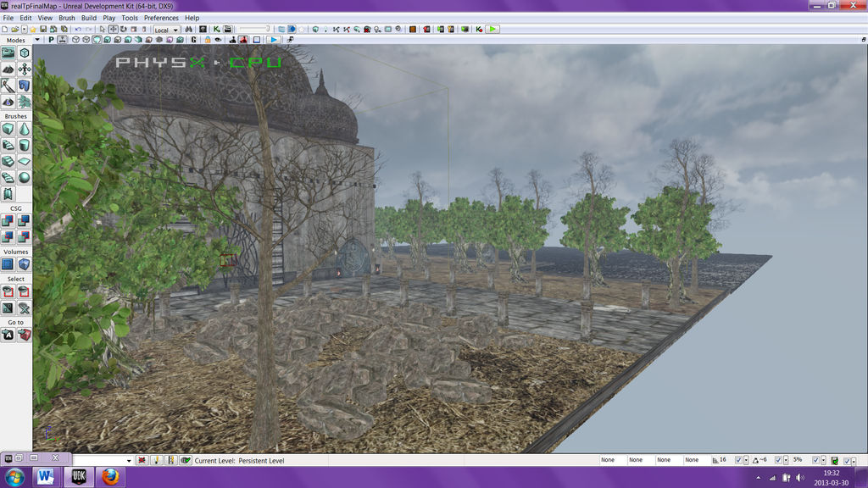Viewport: 868px width, 488px height.
Task: Create a Sheet builder brush
Action: click(25, 161)
